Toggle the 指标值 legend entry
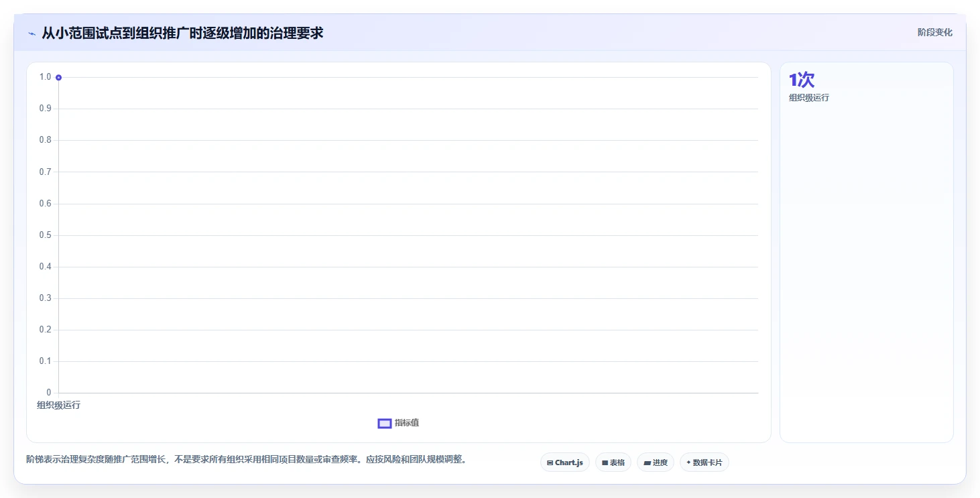 pos(399,423)
